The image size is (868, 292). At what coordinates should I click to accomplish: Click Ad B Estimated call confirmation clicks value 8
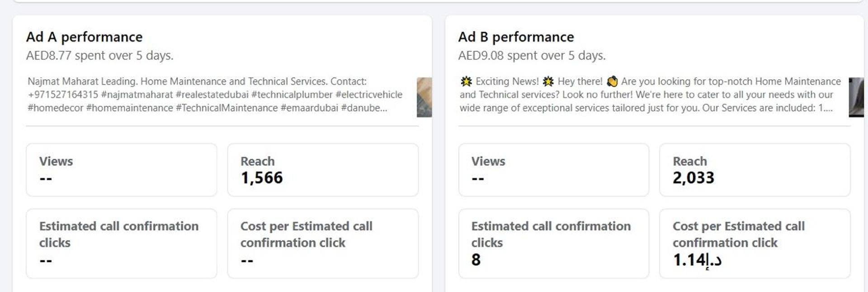(x=476, y=260)
